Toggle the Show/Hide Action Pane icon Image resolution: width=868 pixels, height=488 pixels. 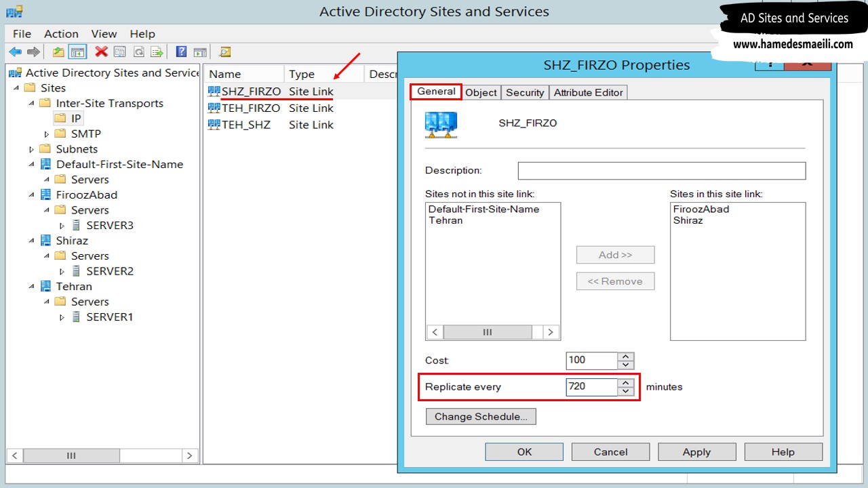tap(200, 52)
